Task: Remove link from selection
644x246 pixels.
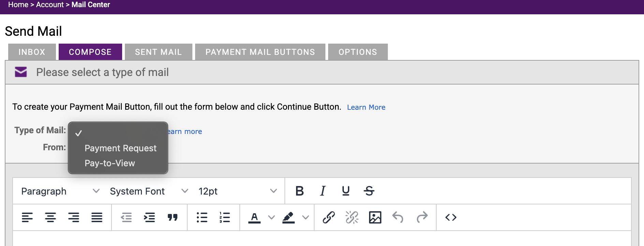Action: click(x=352, y=217)
